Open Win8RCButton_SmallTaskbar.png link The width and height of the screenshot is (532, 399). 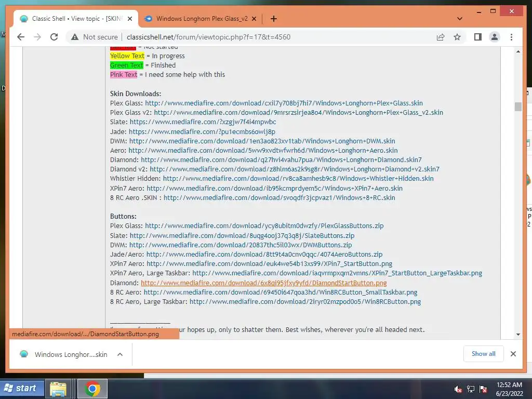pyautogui.click(x=280, y=292)
